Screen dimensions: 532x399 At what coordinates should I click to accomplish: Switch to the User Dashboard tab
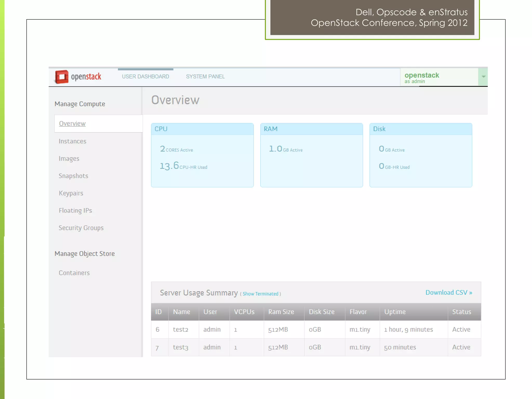(145, 77)
